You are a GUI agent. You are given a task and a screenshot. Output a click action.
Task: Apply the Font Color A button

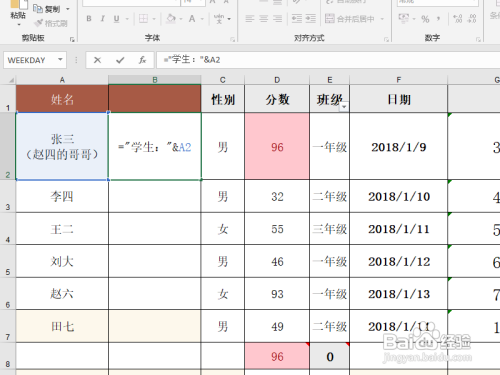click(192, 19)
